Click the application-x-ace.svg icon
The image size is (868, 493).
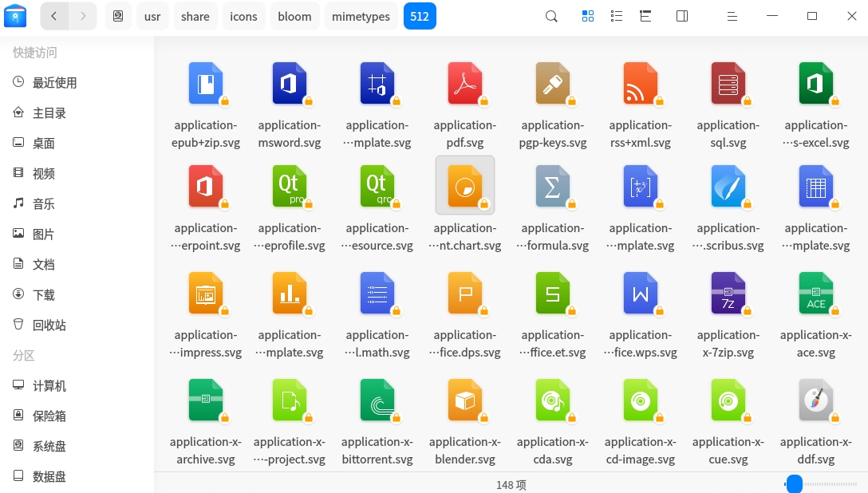click(816, 293)
